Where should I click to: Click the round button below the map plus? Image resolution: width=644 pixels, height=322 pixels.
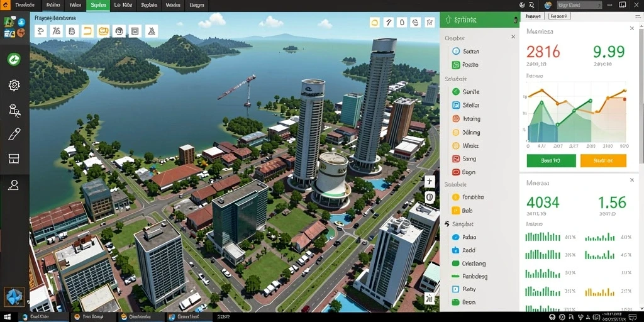tap(429, 197)
